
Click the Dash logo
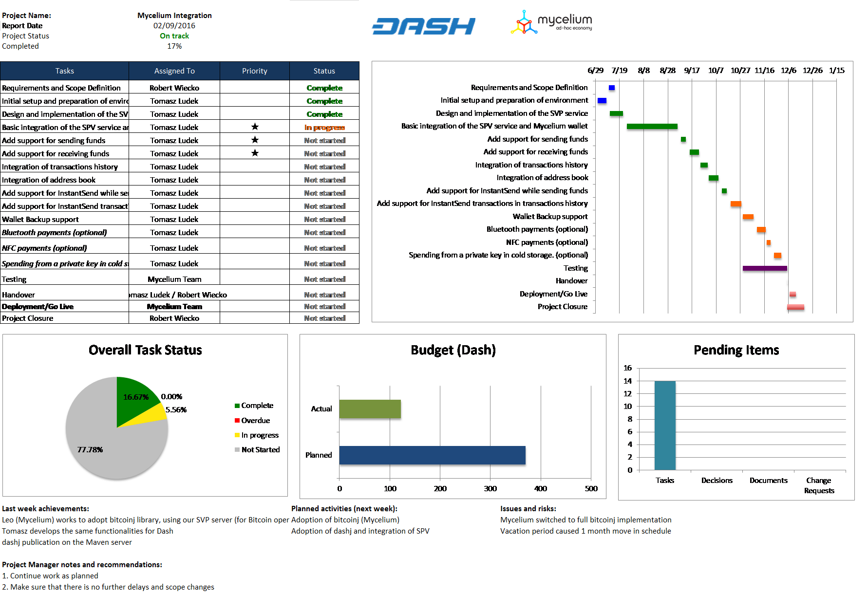(x=424, y=26)
